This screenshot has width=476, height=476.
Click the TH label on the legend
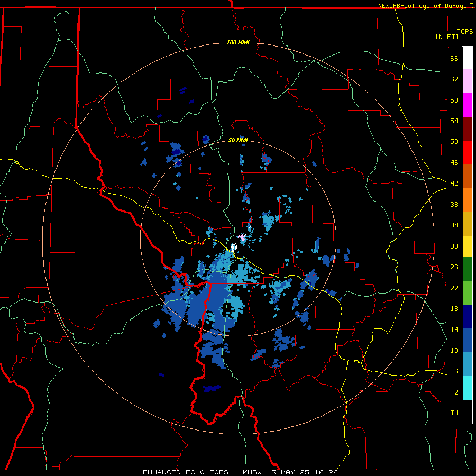(454, 413)
